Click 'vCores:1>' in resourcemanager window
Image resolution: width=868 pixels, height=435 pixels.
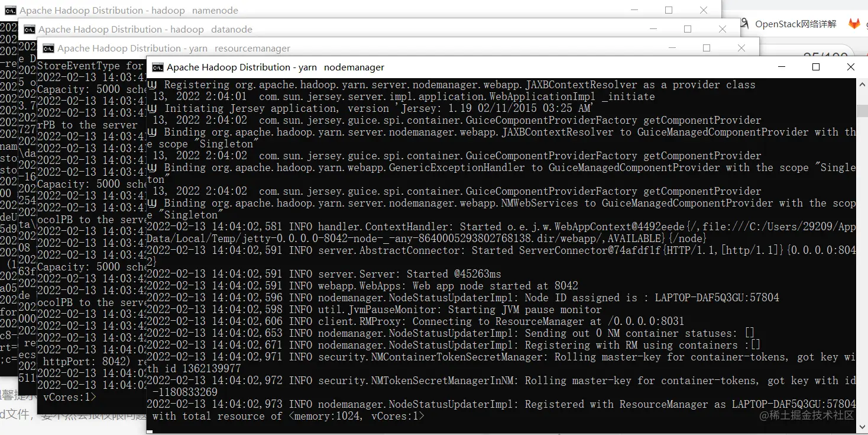70,397
